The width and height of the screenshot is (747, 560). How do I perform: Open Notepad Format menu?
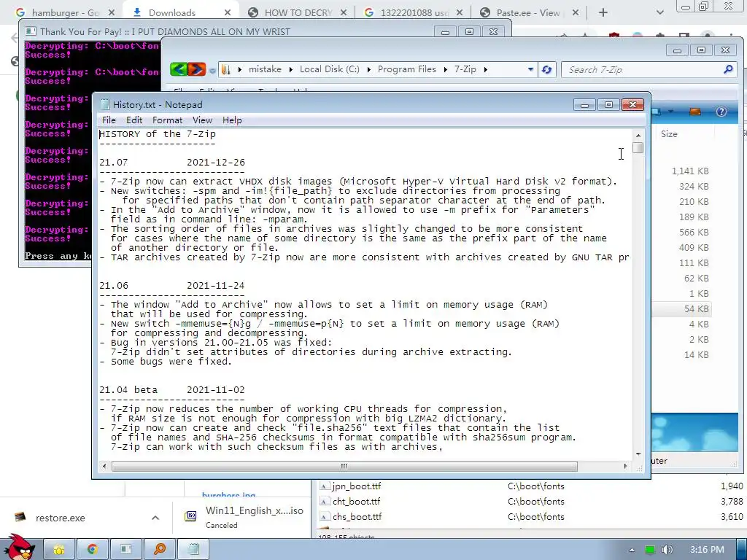click(x=167, y=120)
